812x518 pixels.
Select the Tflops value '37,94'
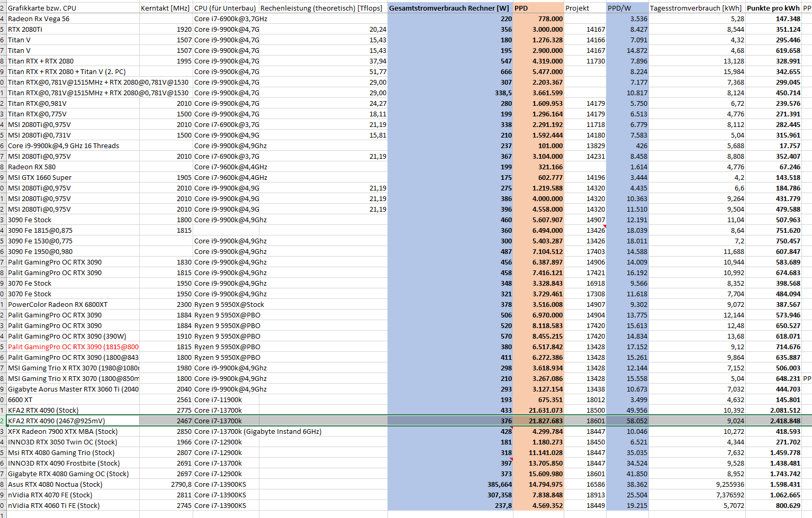tap(323, 61)
